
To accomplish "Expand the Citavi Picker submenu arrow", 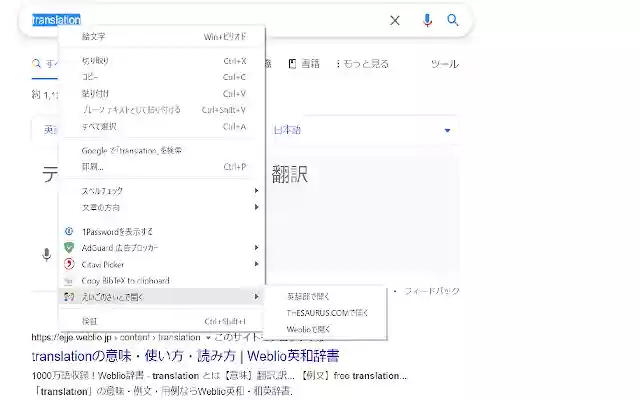I will [x=256, y=264].
